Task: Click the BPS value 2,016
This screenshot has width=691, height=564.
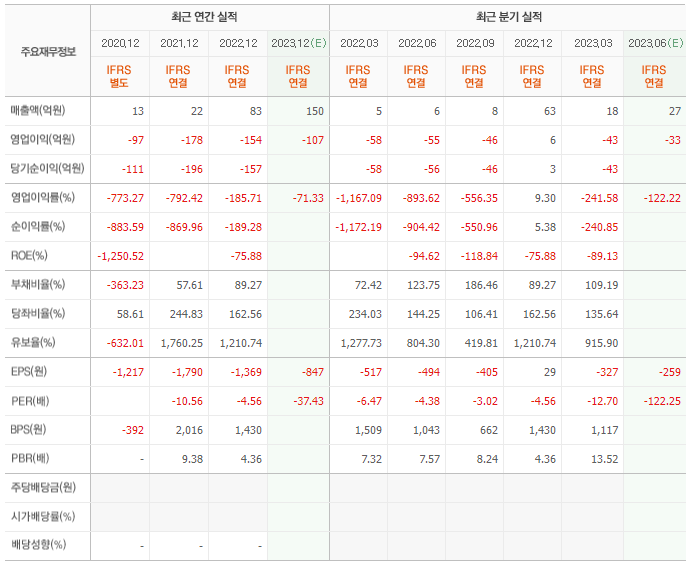Action: [x=189, y=430]
